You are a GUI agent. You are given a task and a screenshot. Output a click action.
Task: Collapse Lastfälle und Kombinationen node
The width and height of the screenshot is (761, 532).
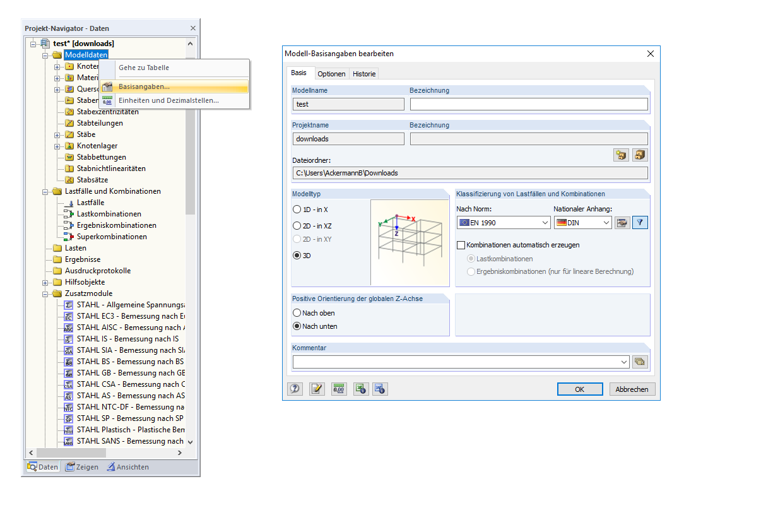[x=45, y=191]
